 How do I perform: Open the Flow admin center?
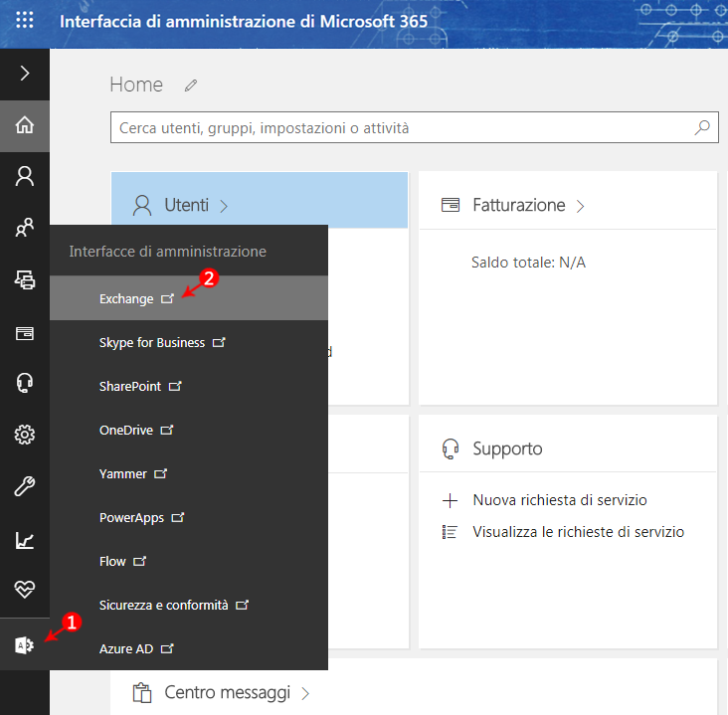point(189,561)
